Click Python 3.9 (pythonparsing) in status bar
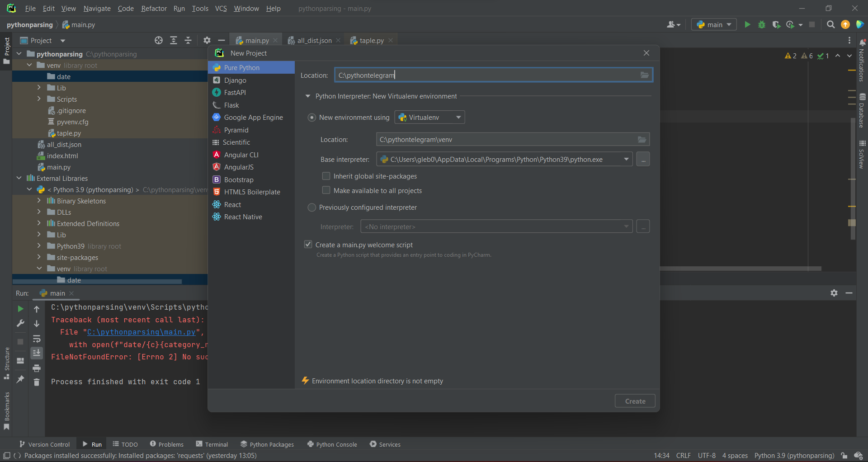The width and height of the screenshot is (868, 462). (794, 456)
